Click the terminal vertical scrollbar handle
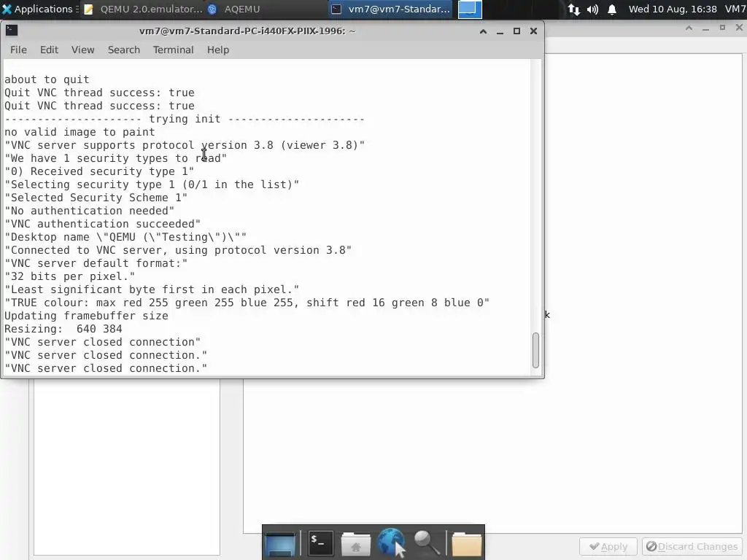This screenshot has width=747, height=560. (x=536, y=350)
